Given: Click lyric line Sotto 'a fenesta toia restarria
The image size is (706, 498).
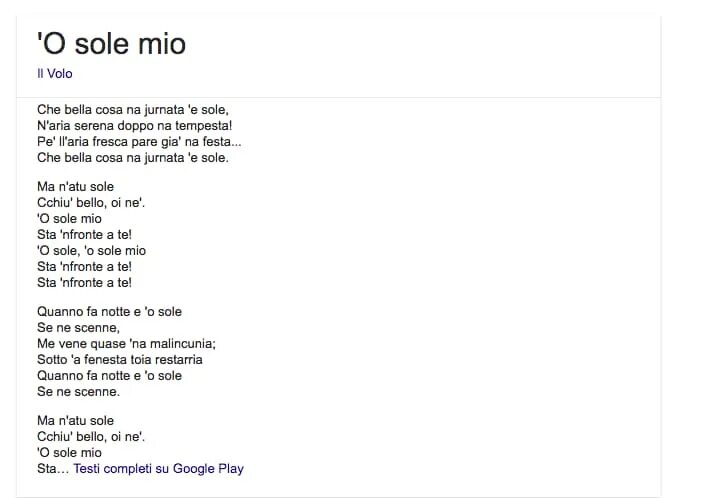Looking at the screenshot, I should pos(120,360).
